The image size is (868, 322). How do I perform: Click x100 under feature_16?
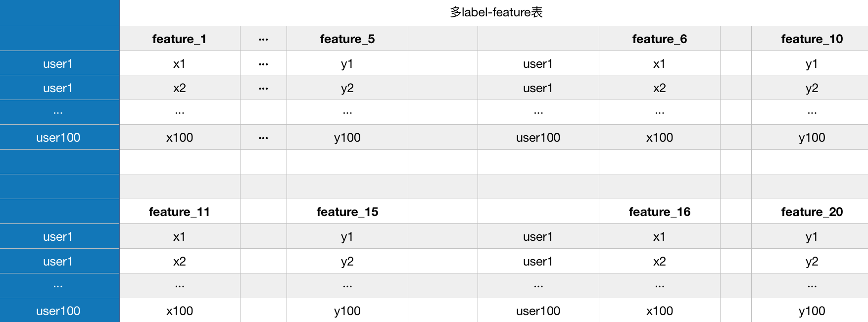[660, 311]
